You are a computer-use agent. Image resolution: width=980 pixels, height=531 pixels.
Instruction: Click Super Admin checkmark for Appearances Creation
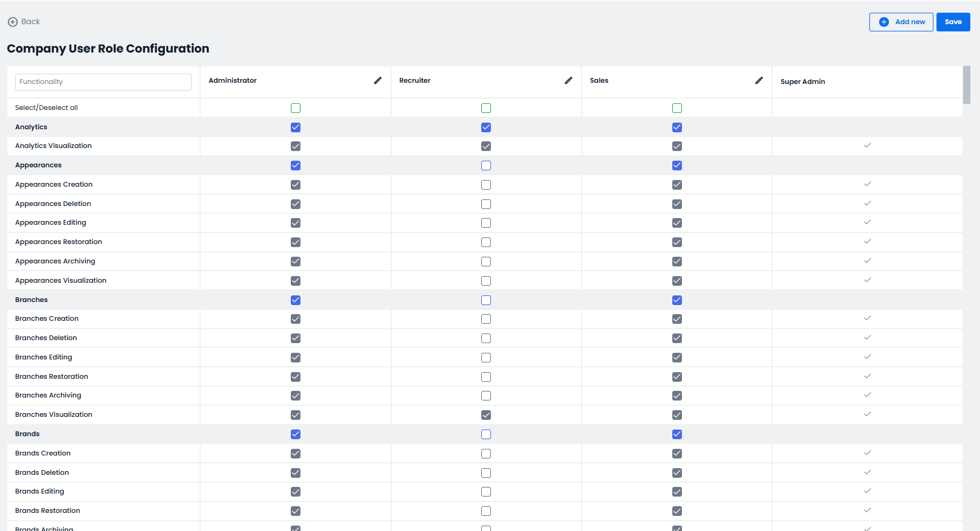click(x=868, y=184)
